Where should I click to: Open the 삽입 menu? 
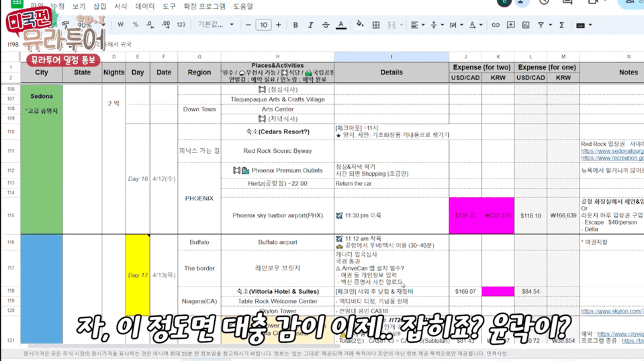tap(99, 6)
